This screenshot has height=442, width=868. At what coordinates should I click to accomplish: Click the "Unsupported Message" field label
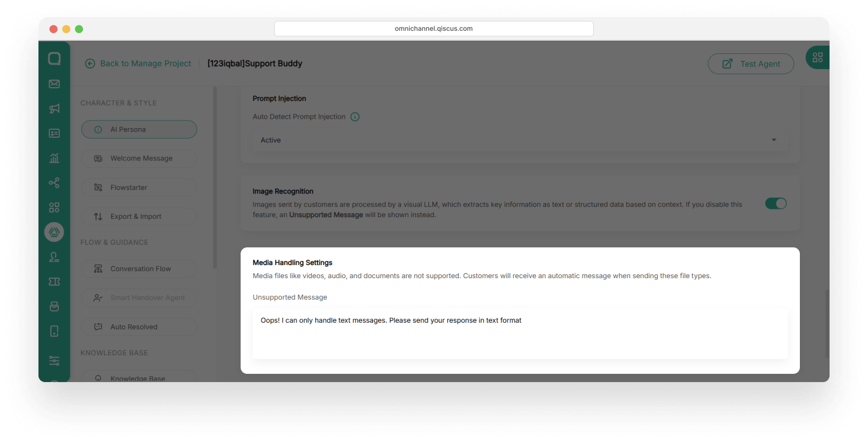pyautogui.click(x=290, y=297)
